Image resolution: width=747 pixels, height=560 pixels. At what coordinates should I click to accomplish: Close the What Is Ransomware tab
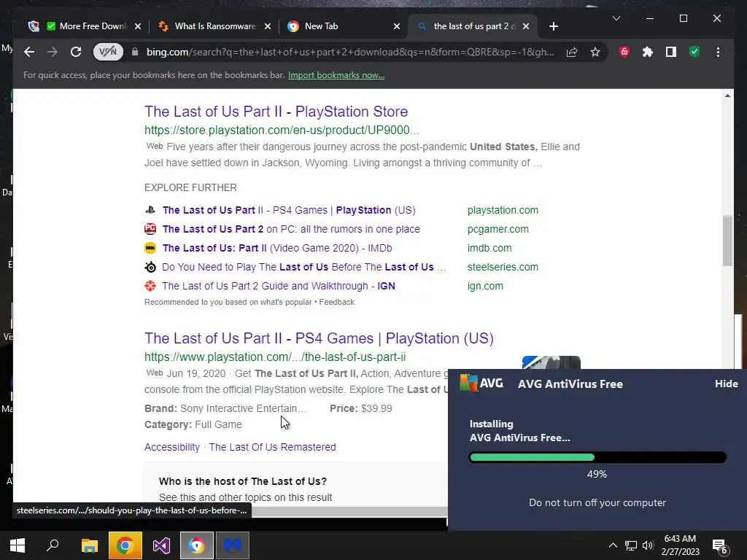[268, 26]
